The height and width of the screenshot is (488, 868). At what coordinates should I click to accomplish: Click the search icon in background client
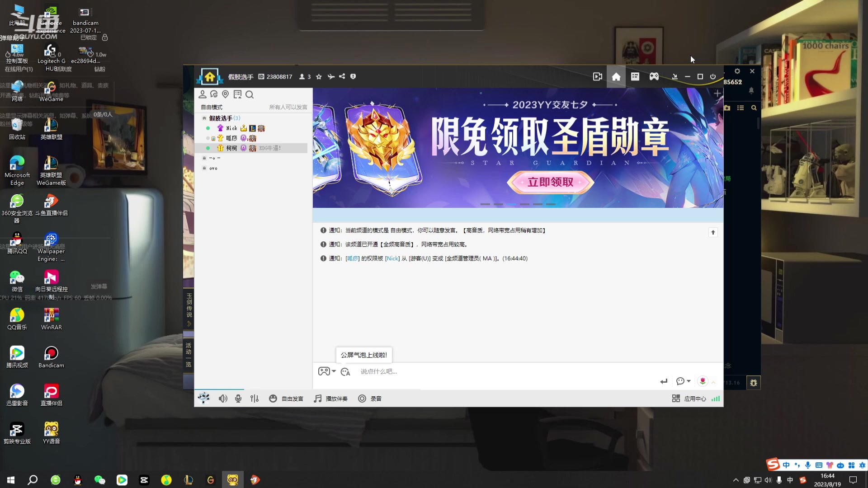(x=754, y=108)
